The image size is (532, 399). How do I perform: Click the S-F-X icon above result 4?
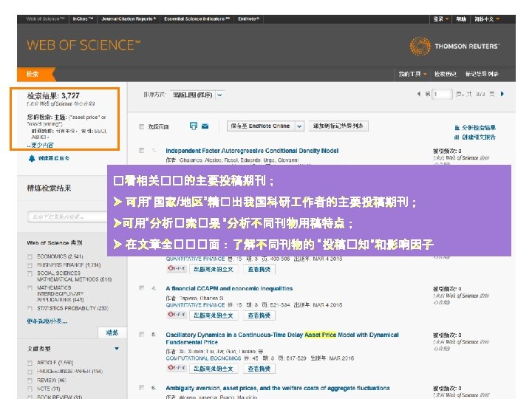tap(177, 268)
